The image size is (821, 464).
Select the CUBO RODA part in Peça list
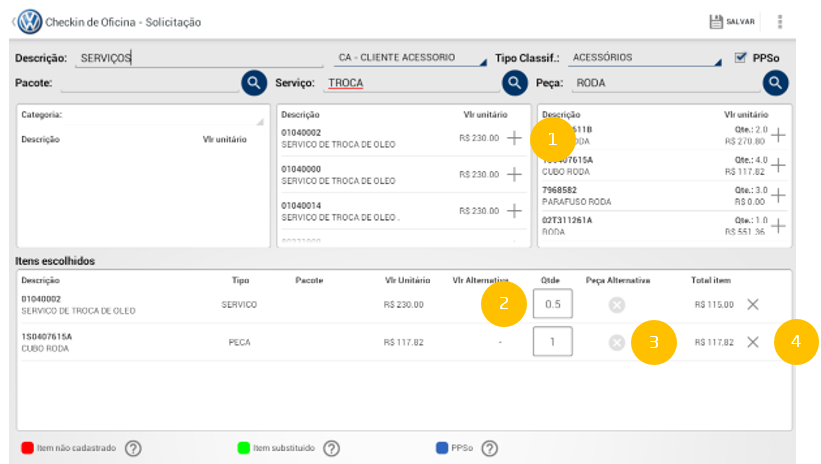(x=664, y=165)
